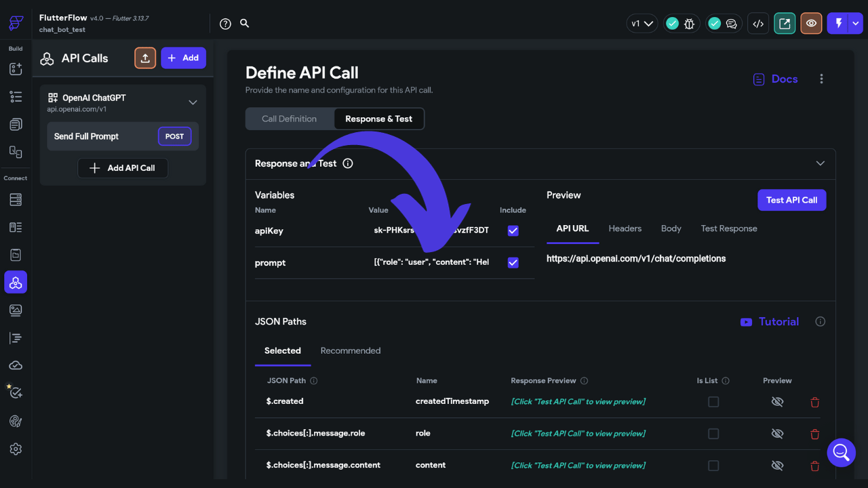Open the View Code icon
The height and width of the screenshot is (488, 868).
pyautogui.click(x=758, y=24)
